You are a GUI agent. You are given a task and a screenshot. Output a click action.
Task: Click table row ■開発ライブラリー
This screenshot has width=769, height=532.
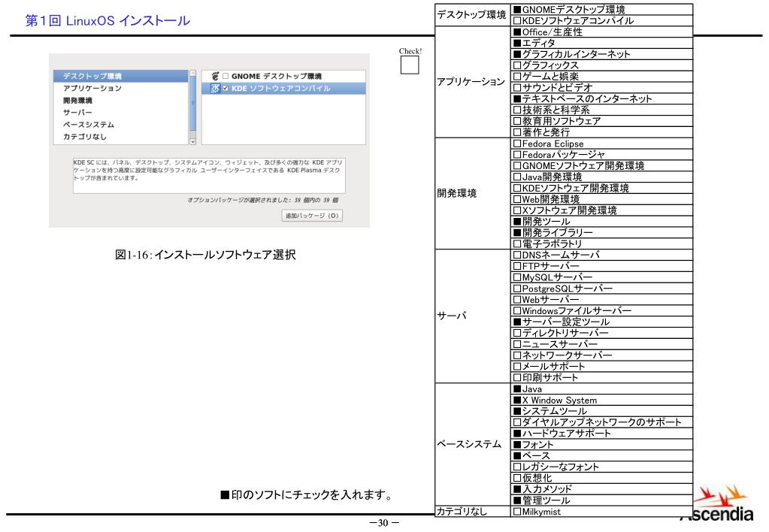coord(602,232)
